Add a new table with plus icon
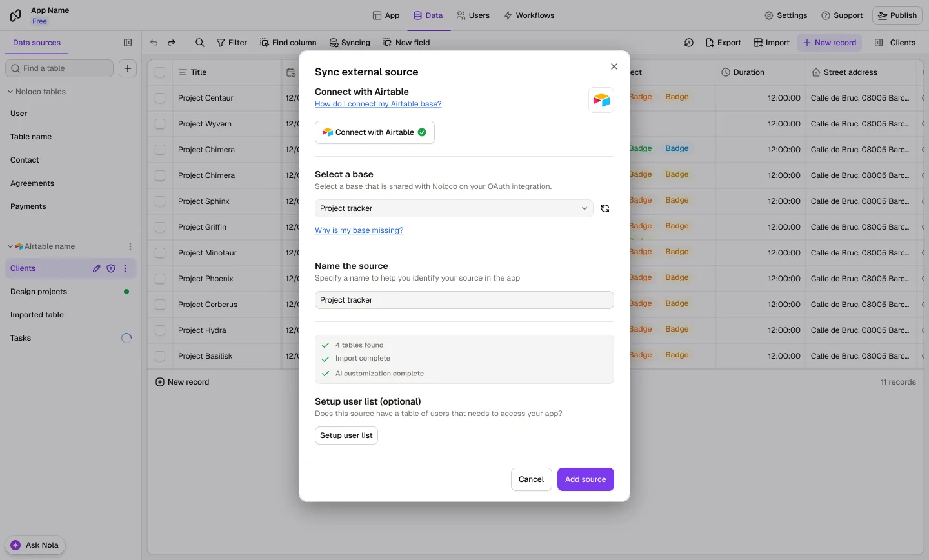This screenshot has width=929, height=560. click(x=128, y=68)
